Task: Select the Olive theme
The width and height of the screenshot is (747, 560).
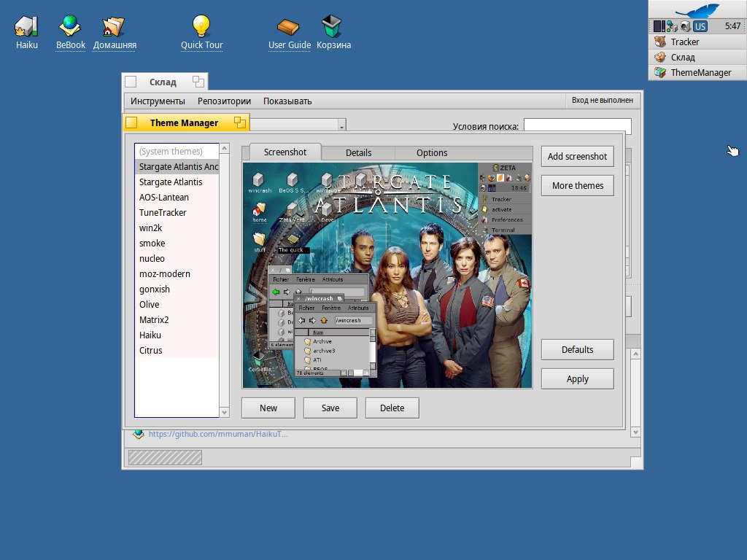Action: (177, 304)
